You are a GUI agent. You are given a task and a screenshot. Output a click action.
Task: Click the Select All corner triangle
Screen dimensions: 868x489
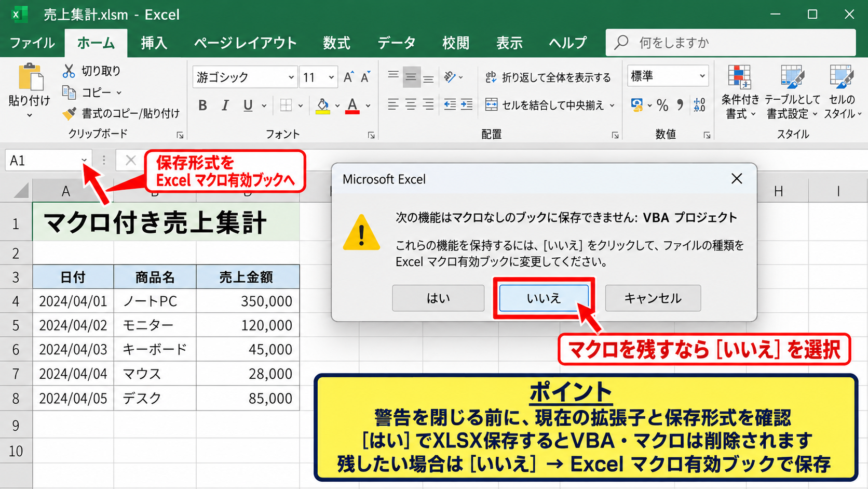21,190
